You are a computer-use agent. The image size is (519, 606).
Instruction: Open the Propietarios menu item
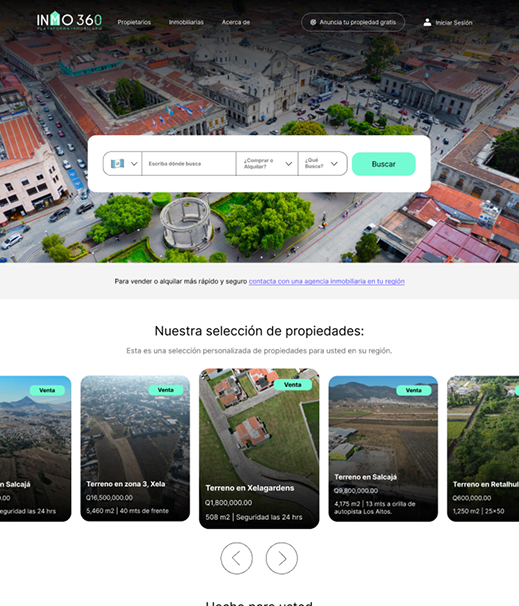point(134,22)
